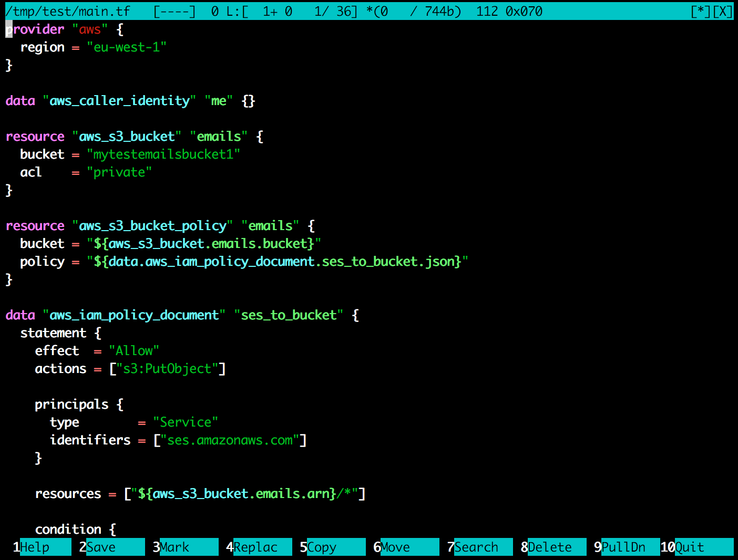
Task: Click the 'identifiers' attribute name
Action: 90,440
